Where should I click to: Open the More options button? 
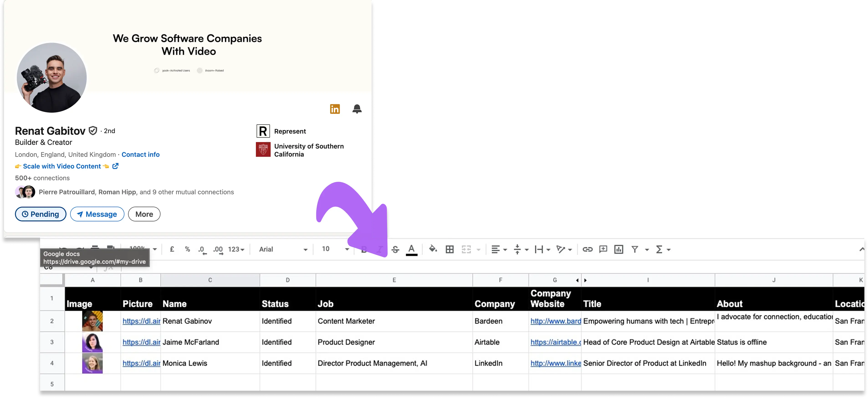[x=144, y=214]
